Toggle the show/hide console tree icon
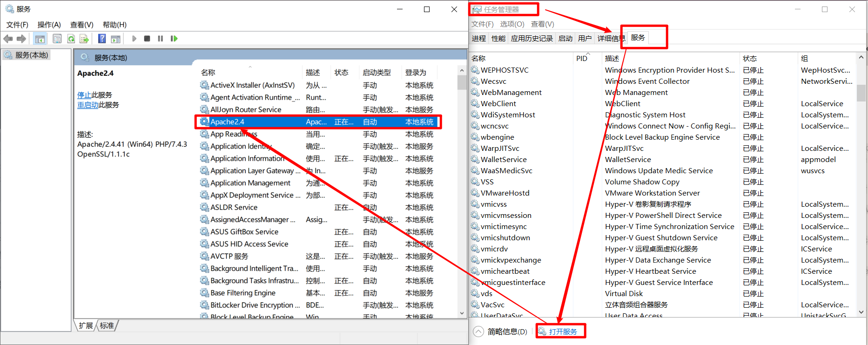This screenshot has height=345, width=868. coord(40,39)
